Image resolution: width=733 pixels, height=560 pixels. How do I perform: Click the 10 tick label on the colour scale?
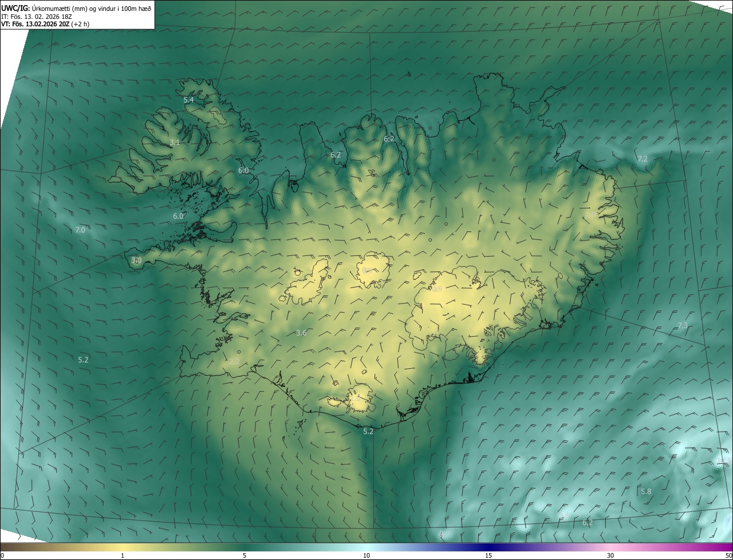point(366,555)
